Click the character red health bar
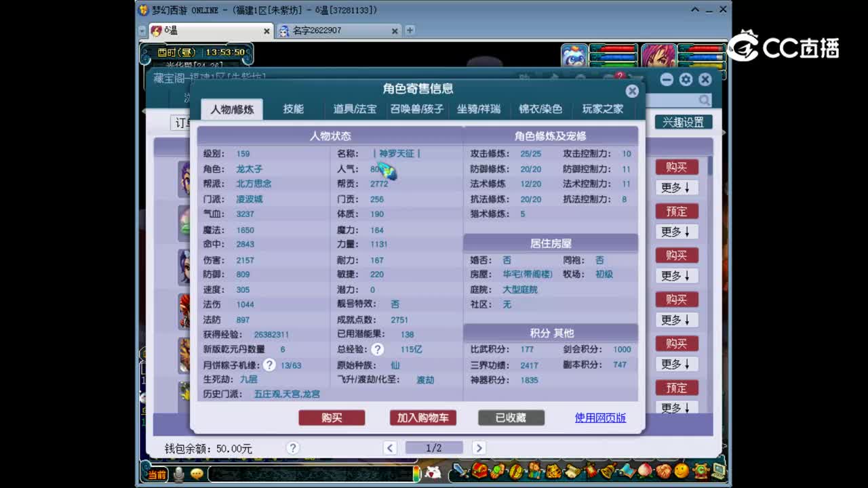The height and width of the screenshot is (488, 868). coord(701,49)
